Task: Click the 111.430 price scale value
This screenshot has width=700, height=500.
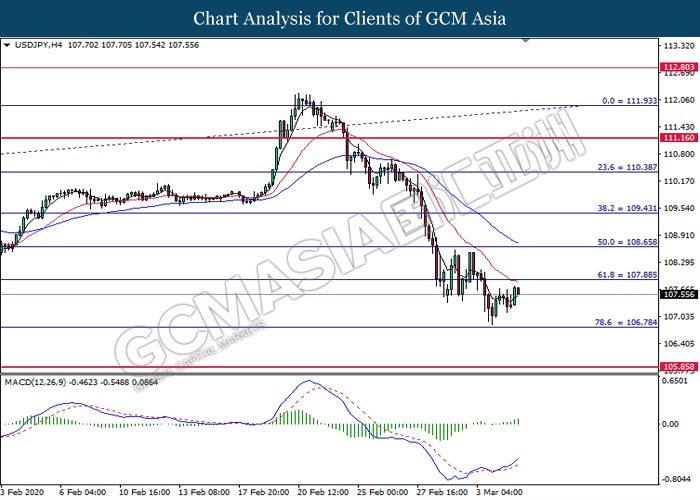Action: [x=679, y=127]
